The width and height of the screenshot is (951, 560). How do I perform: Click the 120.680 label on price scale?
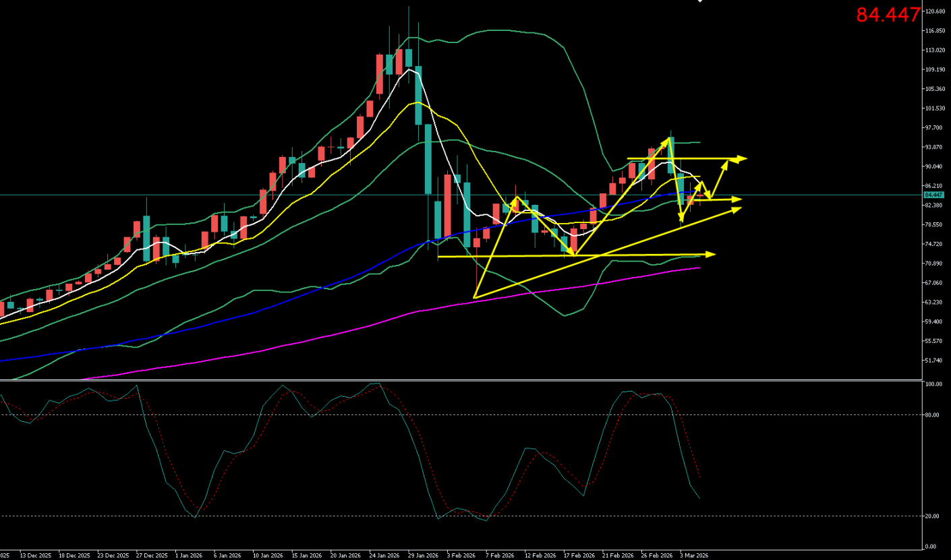[934, 11]
